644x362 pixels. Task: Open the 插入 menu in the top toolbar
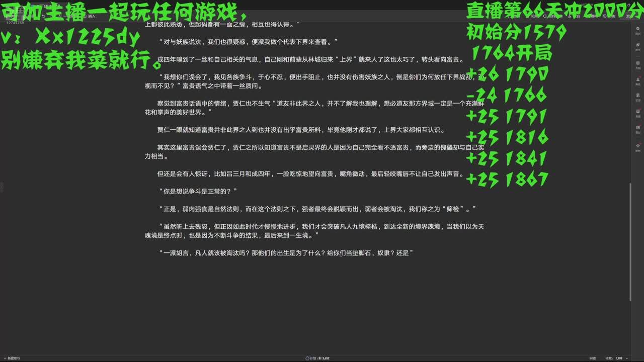90,16
